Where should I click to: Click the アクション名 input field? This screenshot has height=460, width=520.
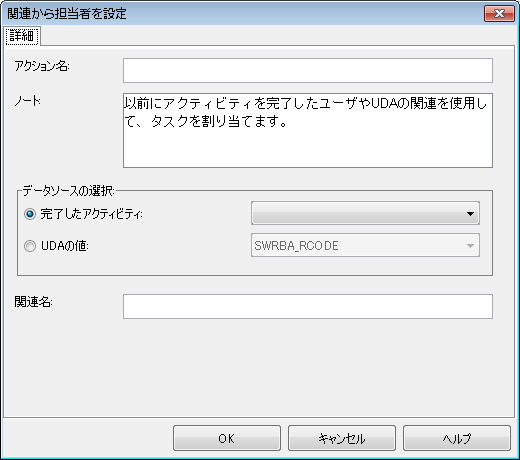pyautogui.click(x=308, y=70)
